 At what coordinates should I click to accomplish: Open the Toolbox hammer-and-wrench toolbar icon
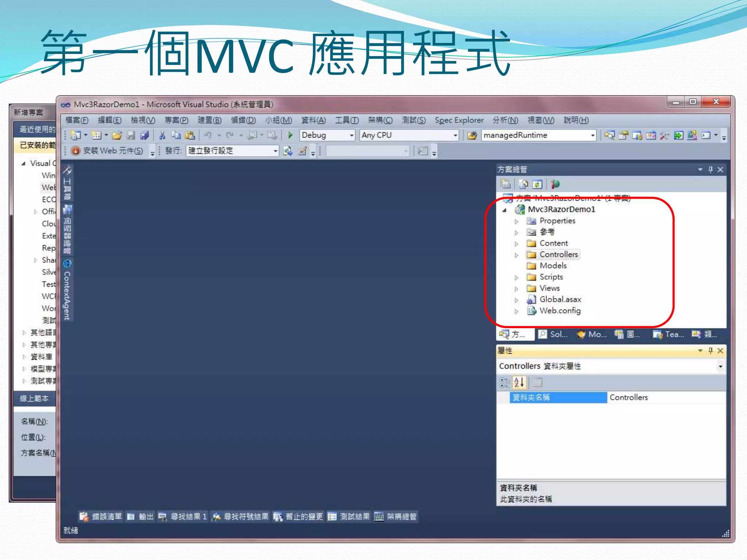(665, 135)
